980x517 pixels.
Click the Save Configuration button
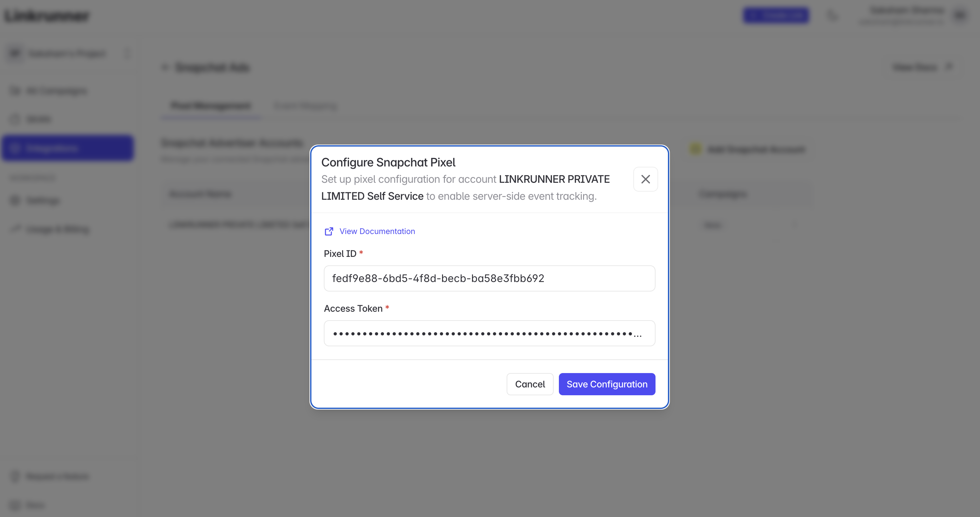(x=607, y=384)
